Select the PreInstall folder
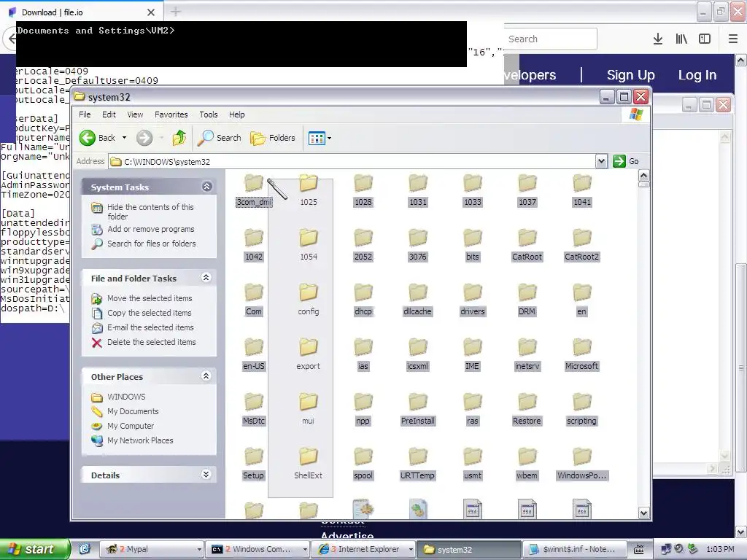Viewport: 747px width, 560px height. click(417, 410)
